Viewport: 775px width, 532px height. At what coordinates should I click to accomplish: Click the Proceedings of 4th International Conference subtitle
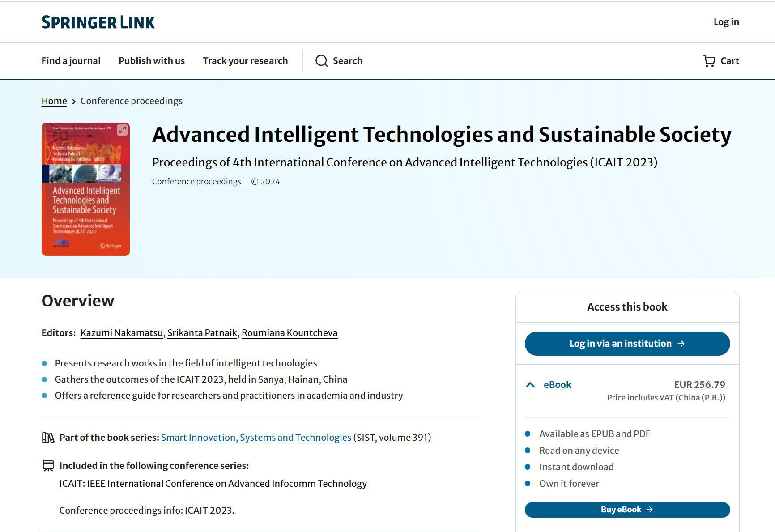point(405,162)
